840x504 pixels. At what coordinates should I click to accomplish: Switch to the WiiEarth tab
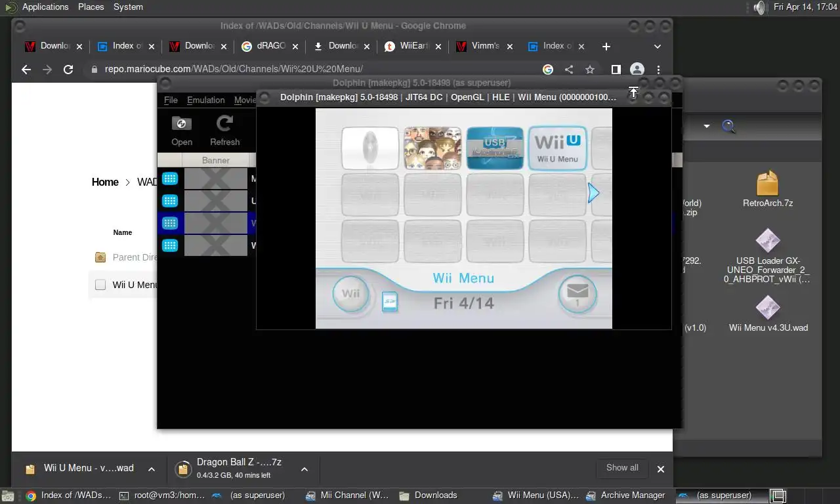coord(414,46)
